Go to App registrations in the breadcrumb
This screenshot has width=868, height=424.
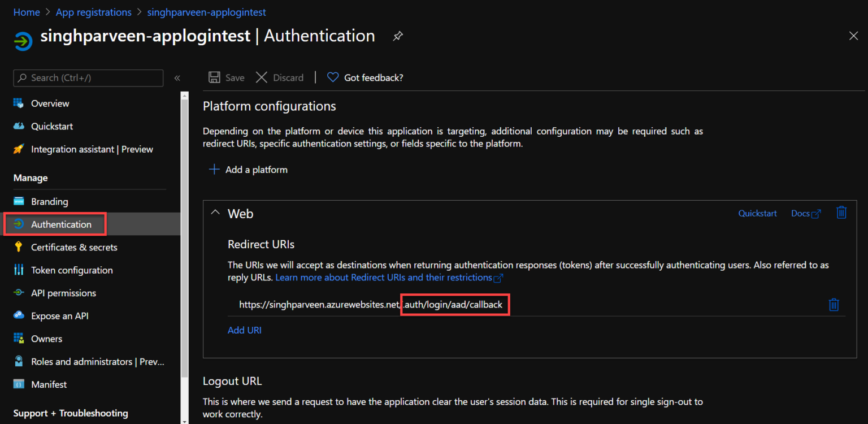tap(93, 12)
